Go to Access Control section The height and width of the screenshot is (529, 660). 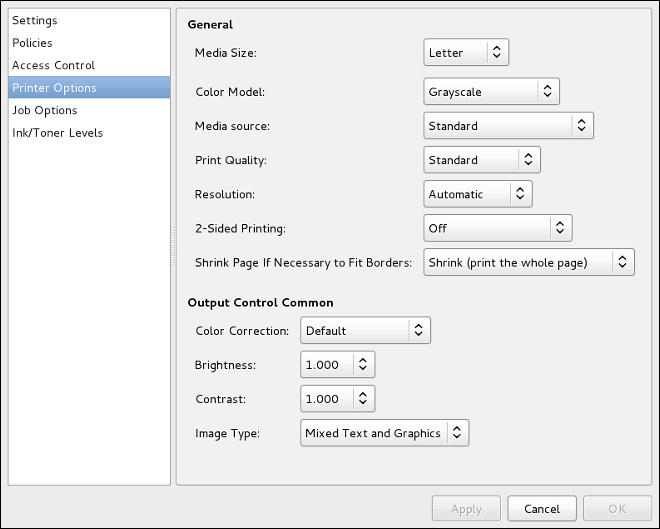tap(89, 65)
